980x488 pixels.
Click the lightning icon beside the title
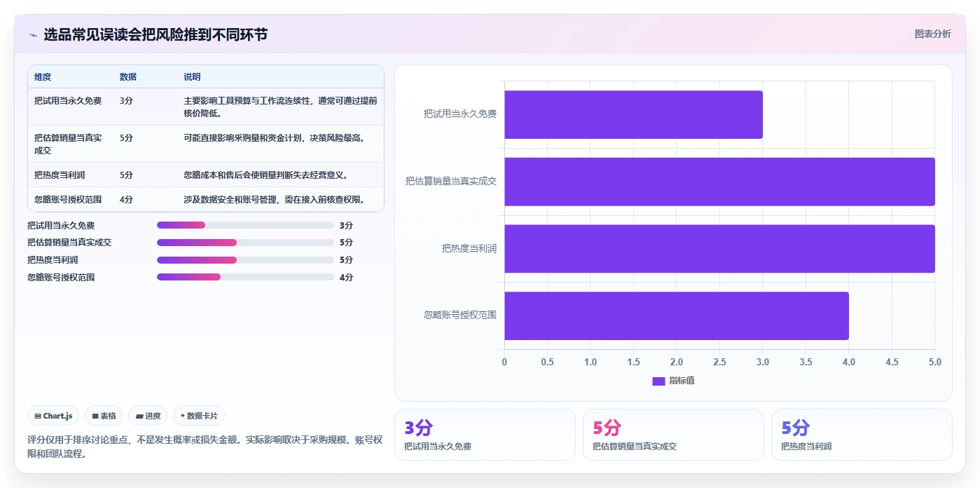[x=33, y=35]
